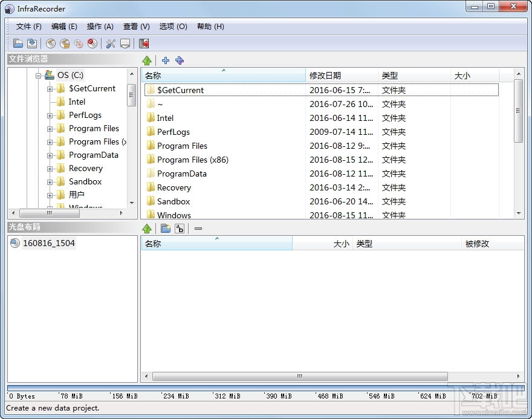
Task: Eject the drive tray via toolbar icon
Action: click(x=125, y=44)
